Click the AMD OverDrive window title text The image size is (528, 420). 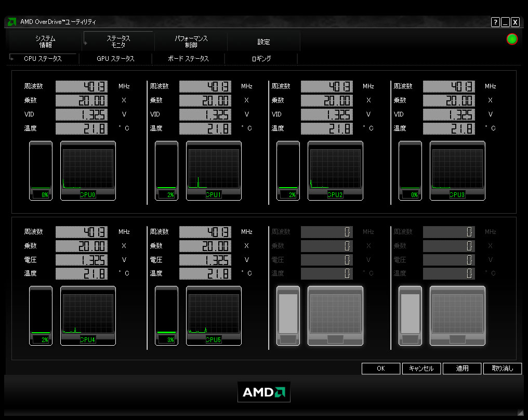(58, 22)
